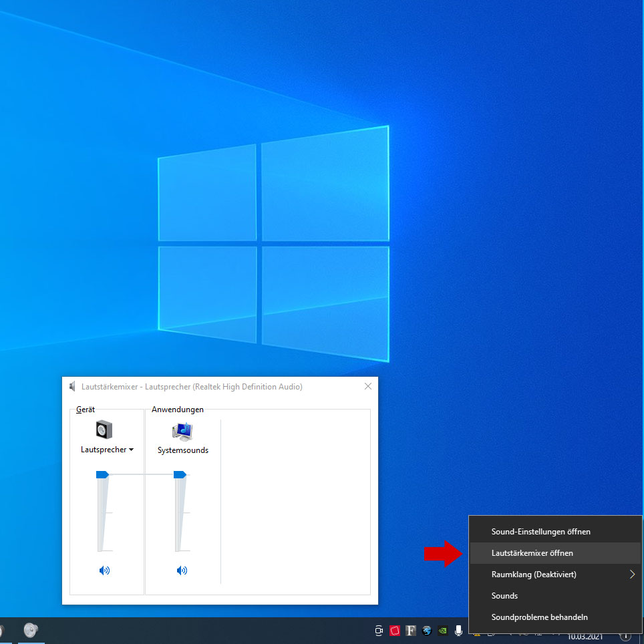Open the Lautsprecher device dropdown

coord(107,450)
